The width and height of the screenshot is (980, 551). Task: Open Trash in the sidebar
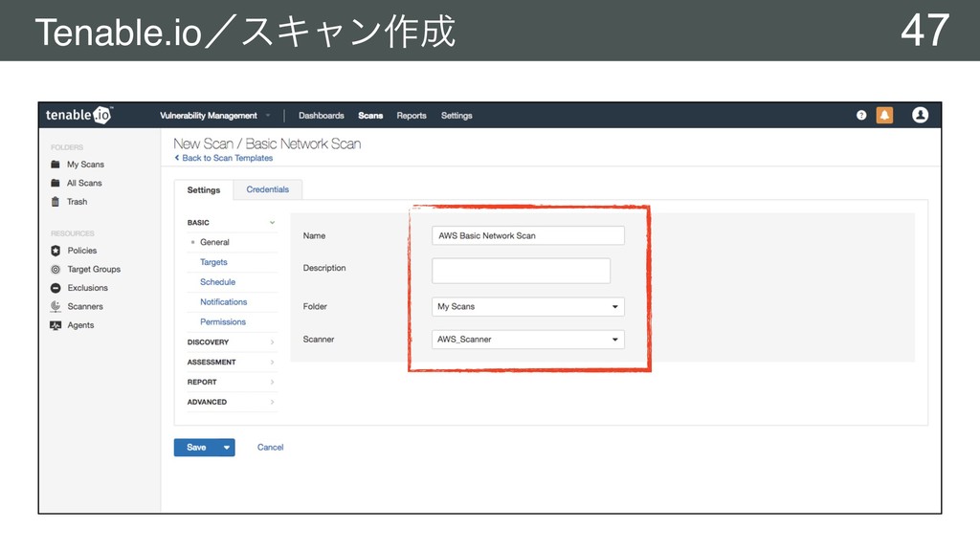pyautogui.click(x=77, y=202)
